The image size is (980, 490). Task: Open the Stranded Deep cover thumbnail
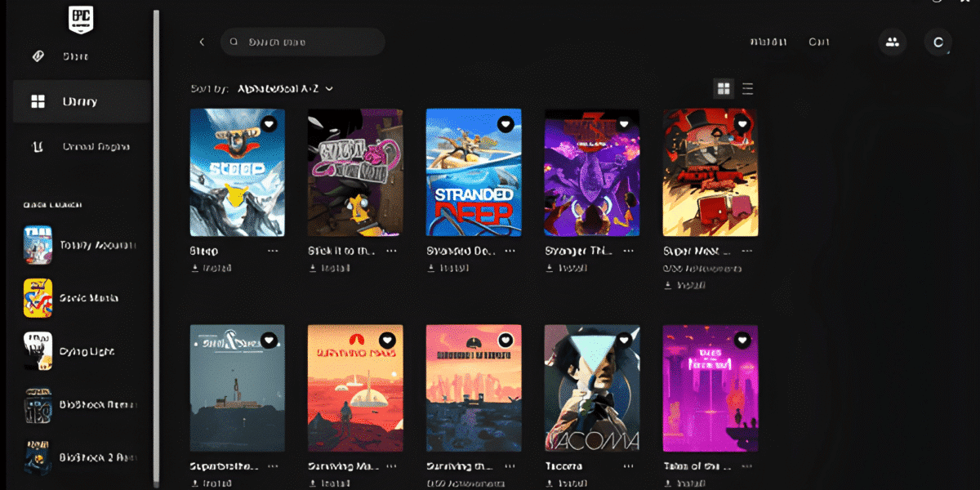coord(474,172)
